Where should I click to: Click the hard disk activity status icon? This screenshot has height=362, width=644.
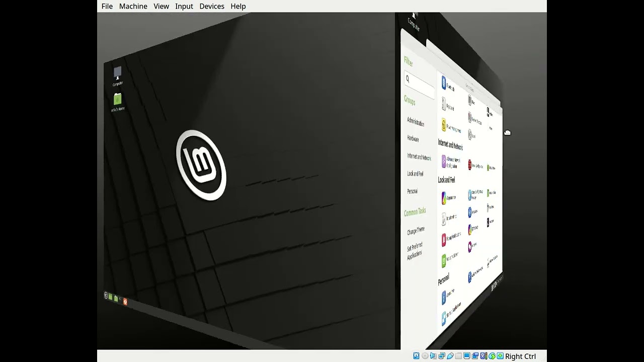tap(417, 356)
